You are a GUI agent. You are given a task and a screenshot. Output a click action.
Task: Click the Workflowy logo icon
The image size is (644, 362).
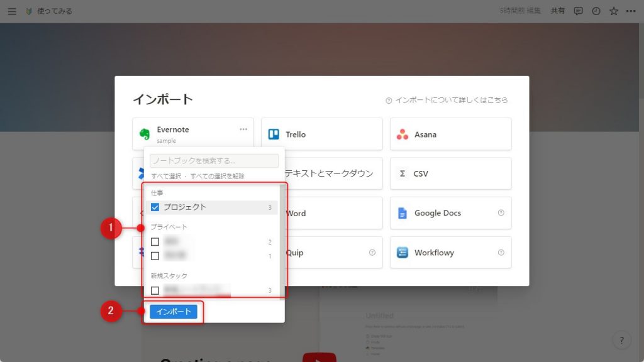tap(402, 253)
